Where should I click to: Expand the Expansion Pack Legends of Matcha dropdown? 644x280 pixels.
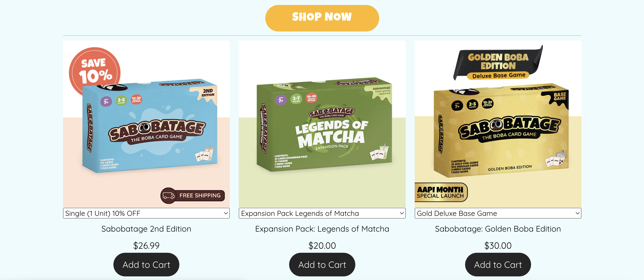tap(322, 213)
